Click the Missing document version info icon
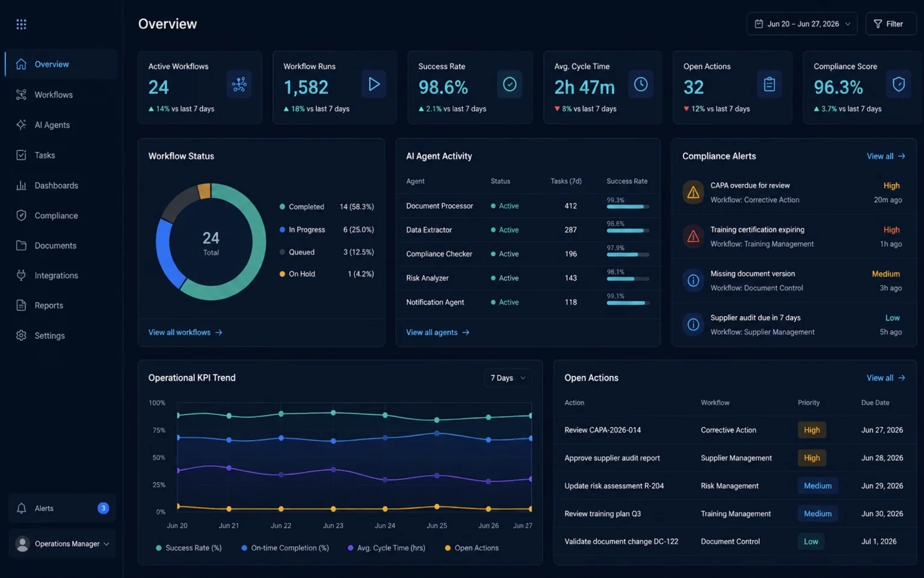Viewport: 924px width, 578px height. pos(693,280)
